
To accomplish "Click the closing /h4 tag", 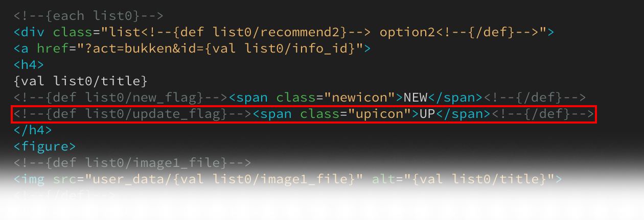I will point(33,130).
